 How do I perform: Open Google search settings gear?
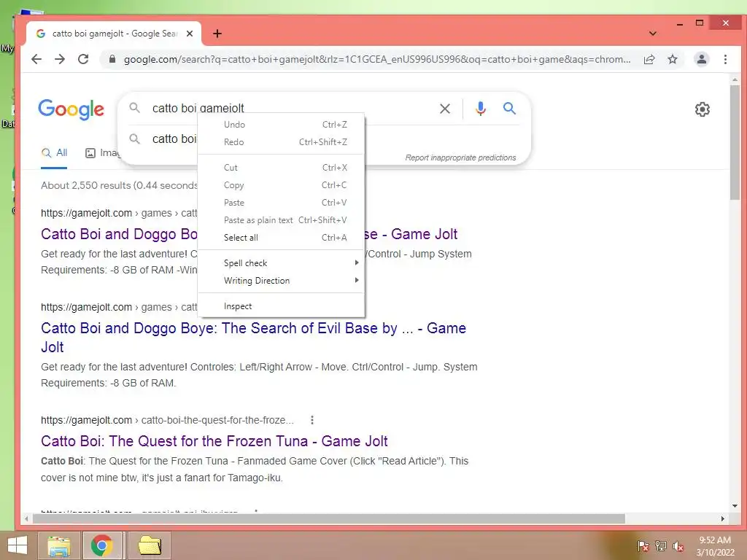tap(703, 109)
